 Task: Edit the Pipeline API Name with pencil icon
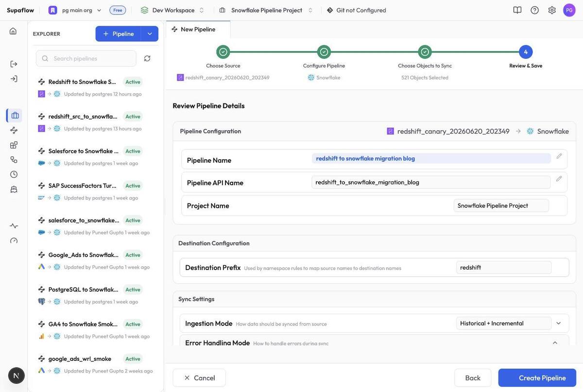point(559,179)
